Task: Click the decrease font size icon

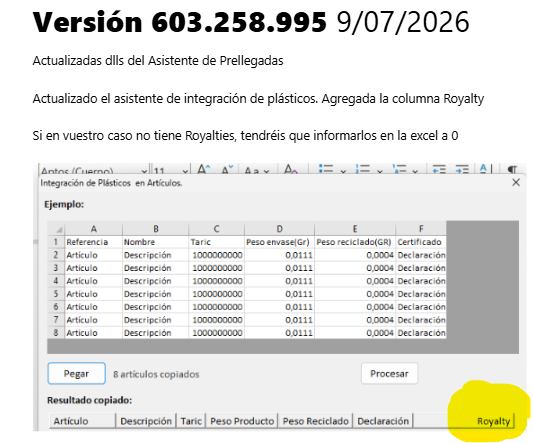Action: (x=227, y=169)
